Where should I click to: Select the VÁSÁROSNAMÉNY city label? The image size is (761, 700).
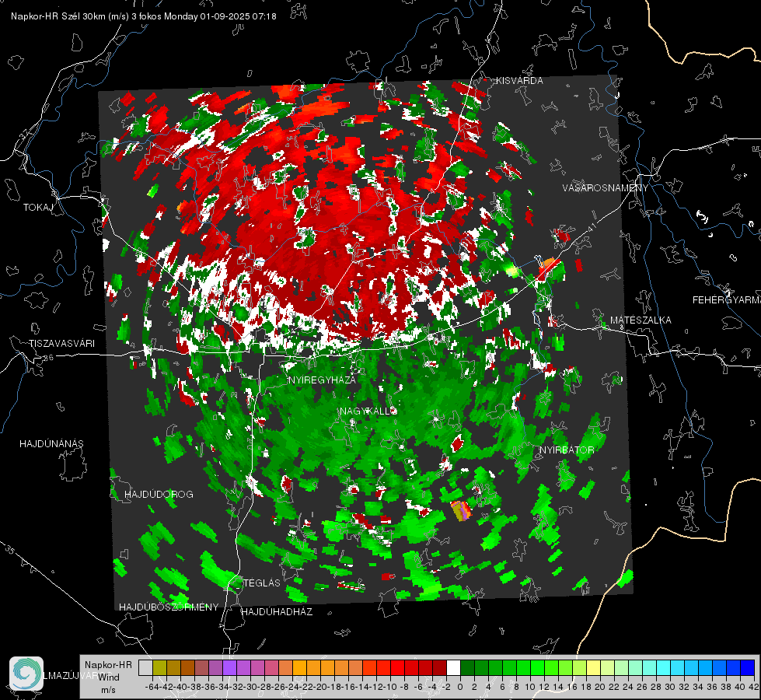click(606, 188)
